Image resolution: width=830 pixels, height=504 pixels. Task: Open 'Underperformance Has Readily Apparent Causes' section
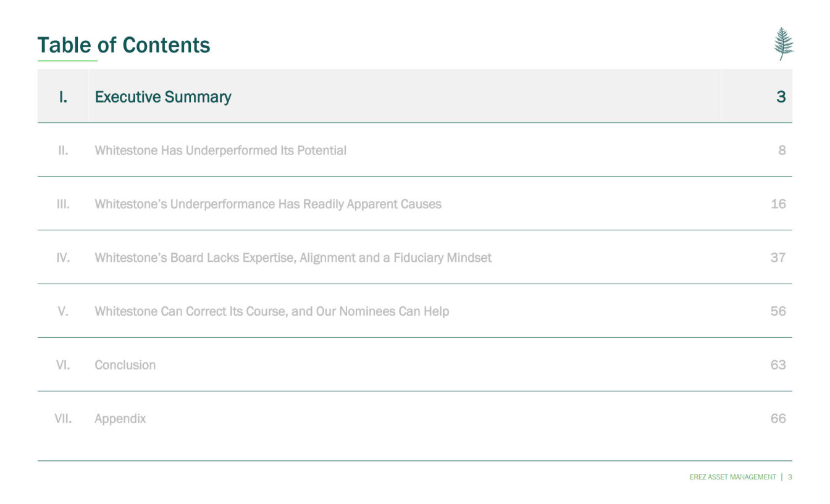pos(268,204)
